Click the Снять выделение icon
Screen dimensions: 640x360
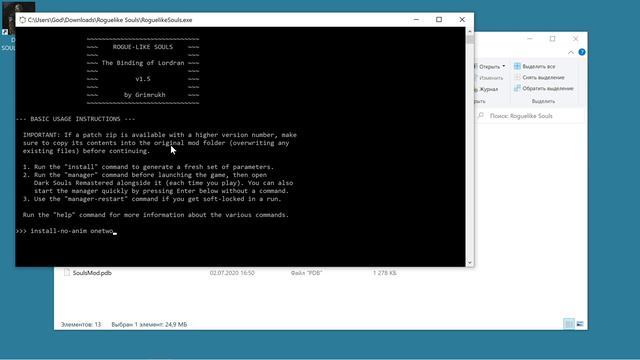point(517,77)
